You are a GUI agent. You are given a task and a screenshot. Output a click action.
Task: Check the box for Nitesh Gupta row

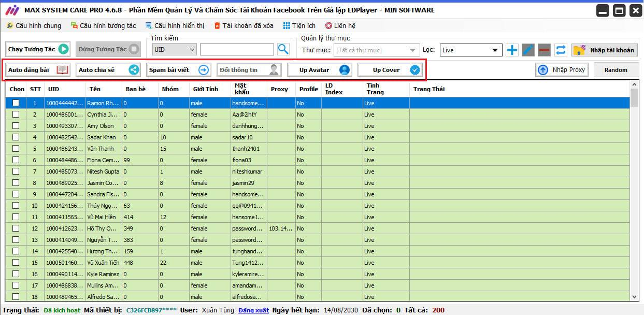pos(16,171)
